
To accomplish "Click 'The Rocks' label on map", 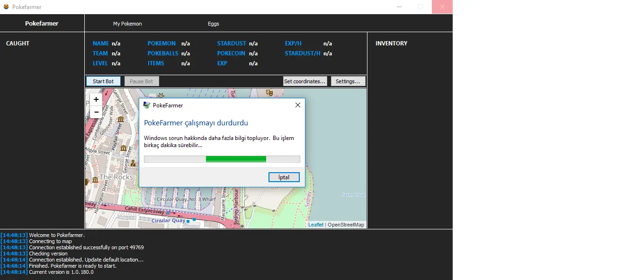I will [116, 177].
